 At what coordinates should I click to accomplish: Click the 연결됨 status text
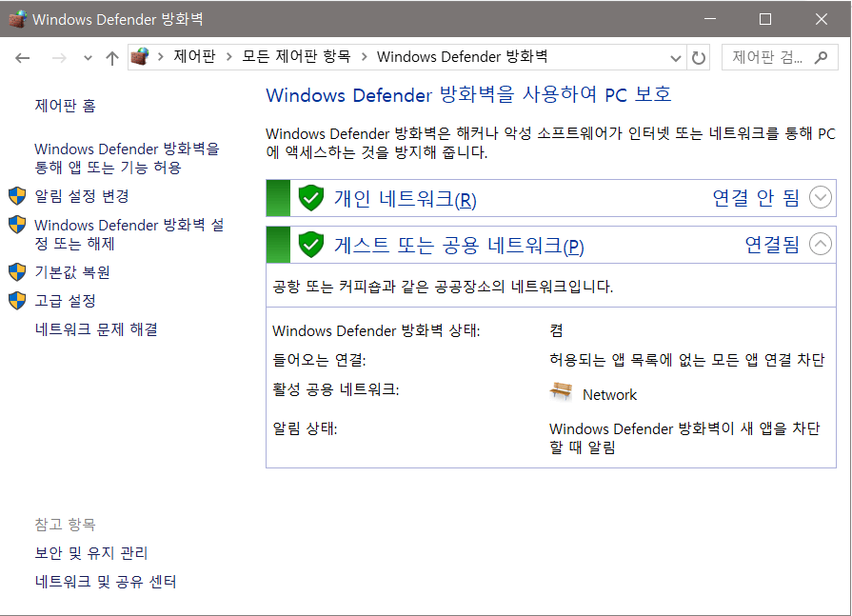click(x=772, y=245)
